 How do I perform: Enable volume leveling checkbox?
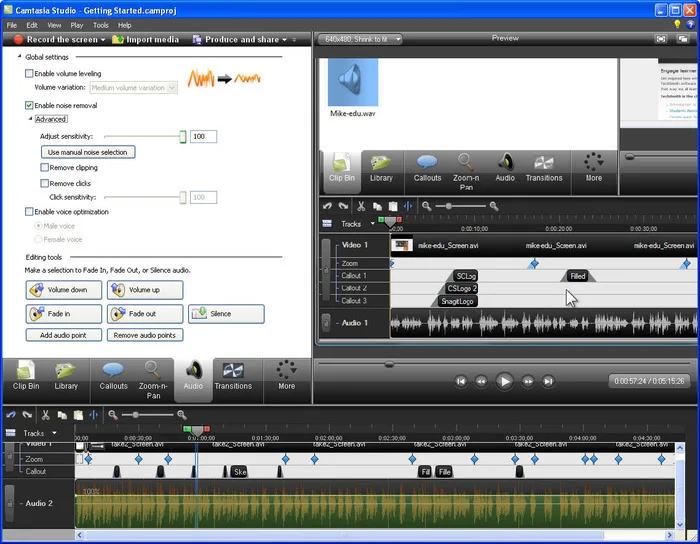29,74
